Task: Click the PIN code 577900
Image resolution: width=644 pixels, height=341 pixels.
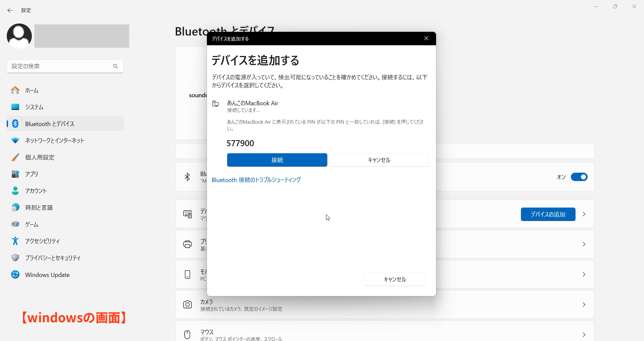Action: [x=240, y=144]
